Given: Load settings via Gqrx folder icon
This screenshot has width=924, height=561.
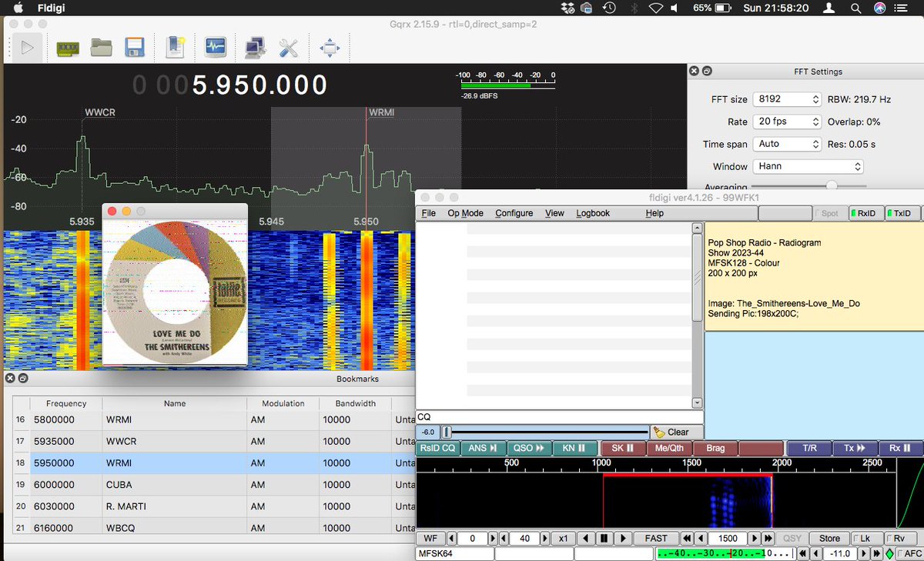Looking at the screenshot, I should [x=102, y=48].
